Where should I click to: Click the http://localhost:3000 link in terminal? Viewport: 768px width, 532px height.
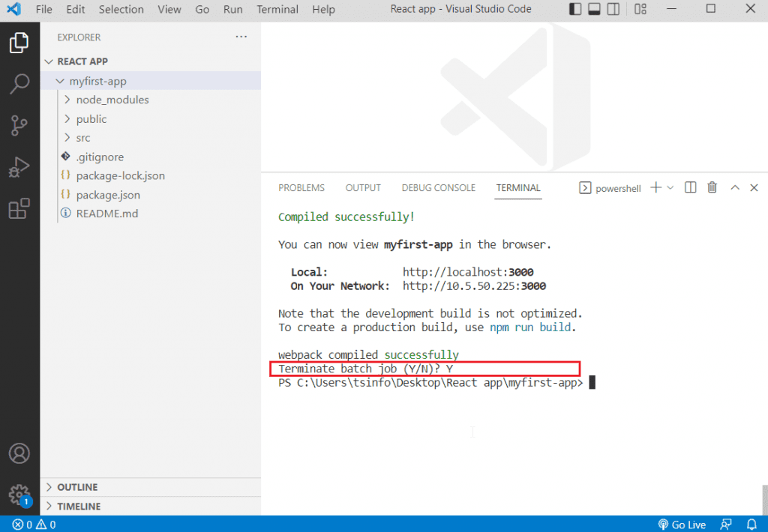(468, 272)
